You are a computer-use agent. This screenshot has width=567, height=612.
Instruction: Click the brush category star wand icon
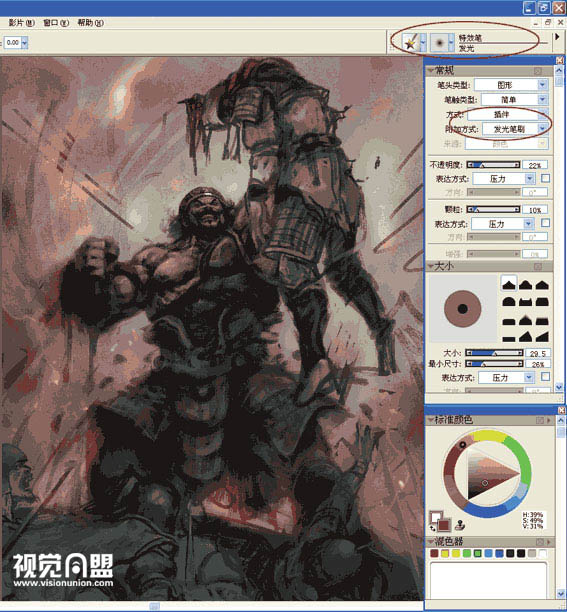411,42
